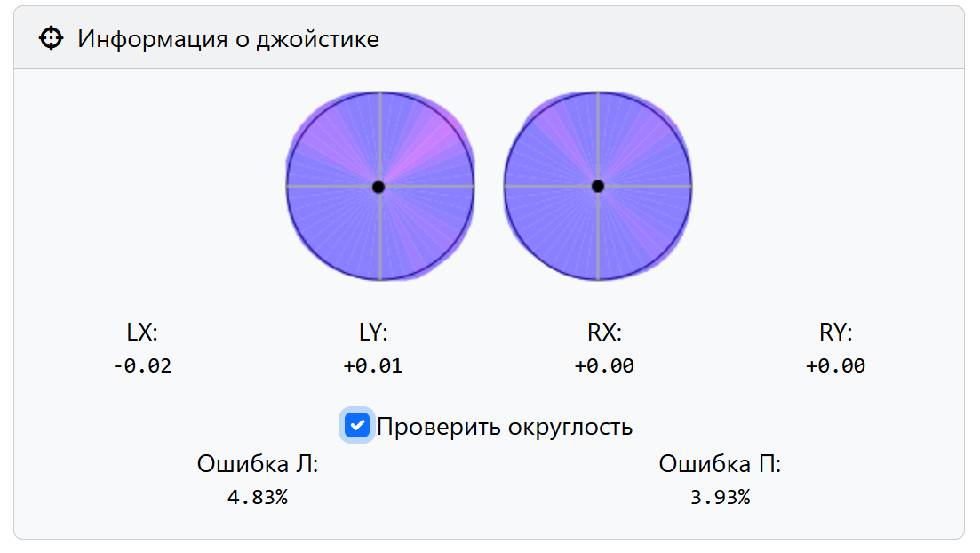Image resolution: width=980 pixels, height=553 pixels.
Task: Uncheck the "Проверить округлость" checkbox
Action: point(357,426)
